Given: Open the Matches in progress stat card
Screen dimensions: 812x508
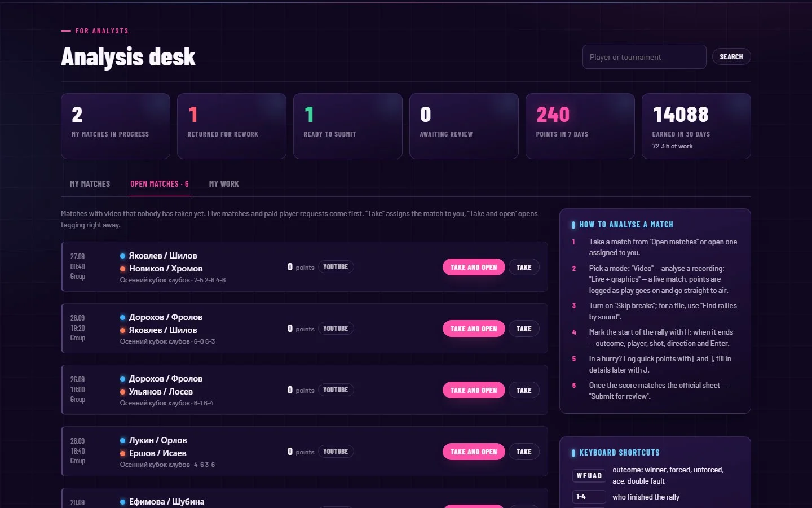Looking at the screenshot, I should pyautogui.click(x=116, y=126).
